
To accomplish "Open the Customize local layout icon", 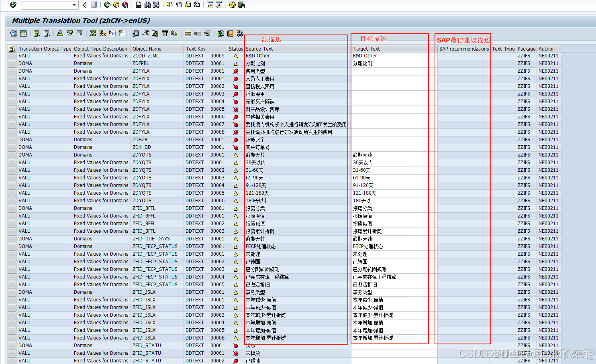I will click(x=241, y=5).
